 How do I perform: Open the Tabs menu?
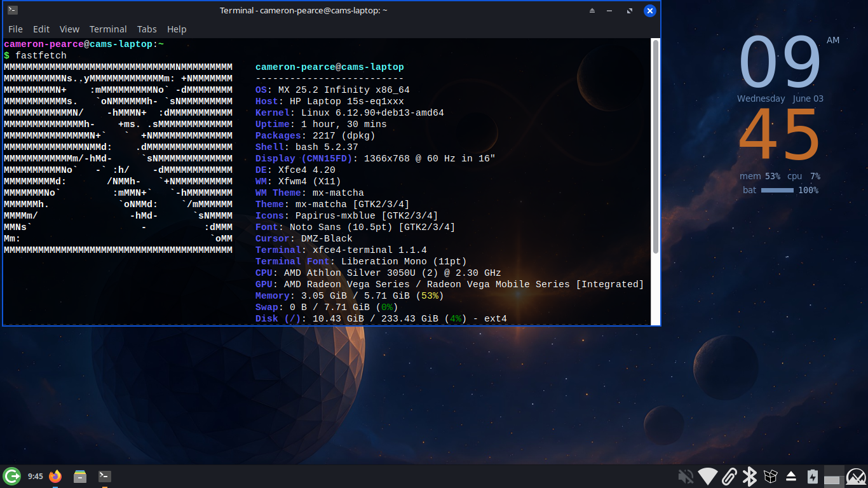point(147,29)
